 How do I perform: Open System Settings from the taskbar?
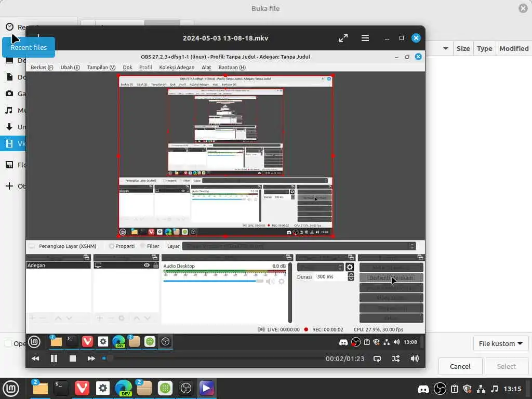pyautogui.click(x=103, y=389)
